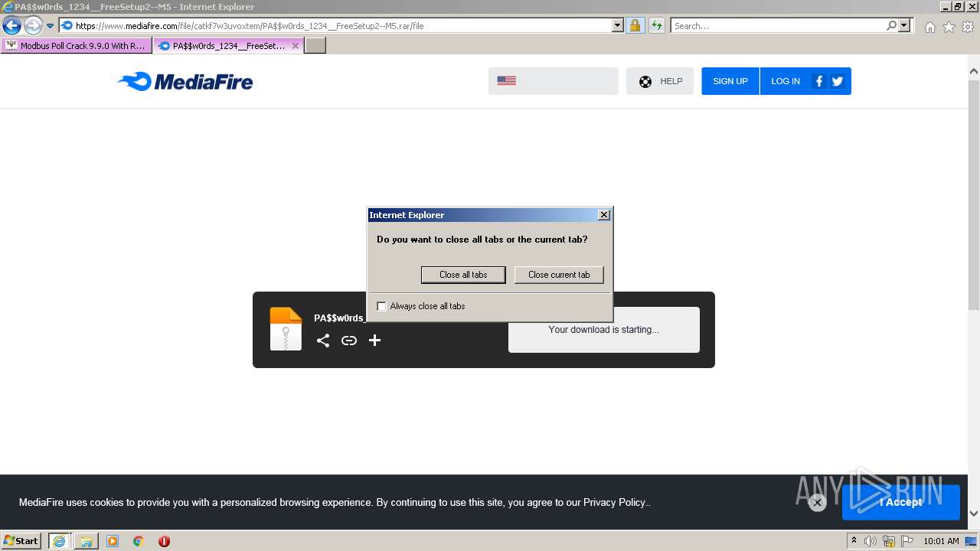
Task: Click the security lock icon
Action: click(635, 25)
